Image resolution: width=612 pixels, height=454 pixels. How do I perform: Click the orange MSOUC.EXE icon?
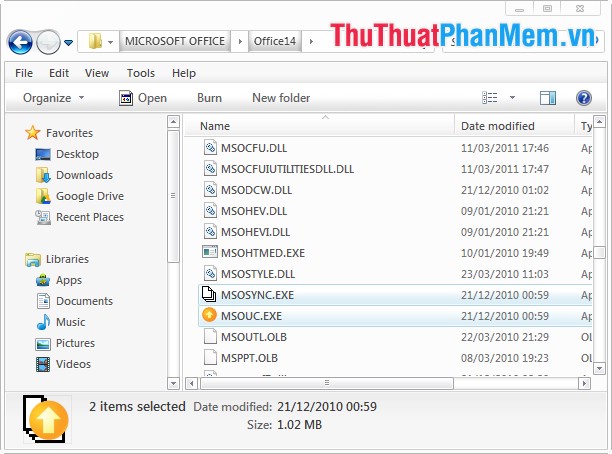210,315
